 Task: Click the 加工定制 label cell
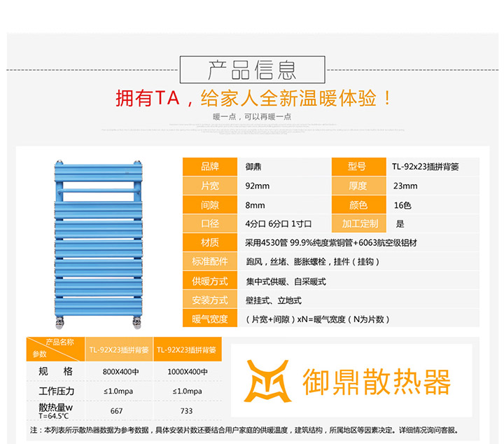pos(358,223)
